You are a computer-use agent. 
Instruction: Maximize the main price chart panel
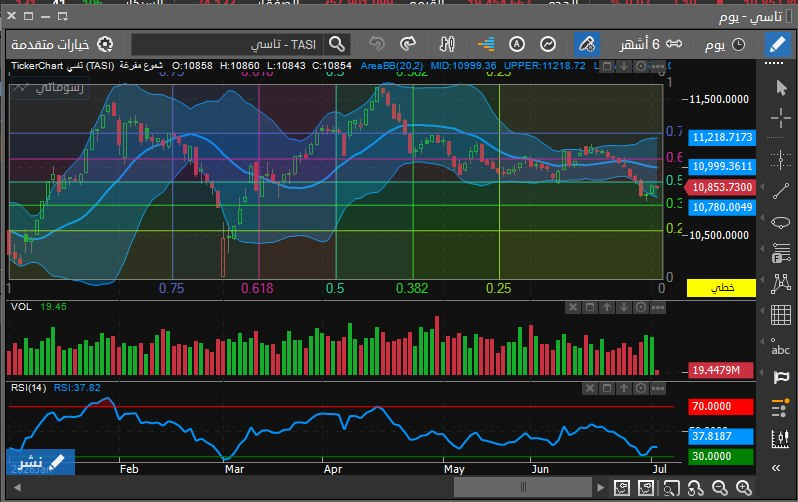pos(607,66)
